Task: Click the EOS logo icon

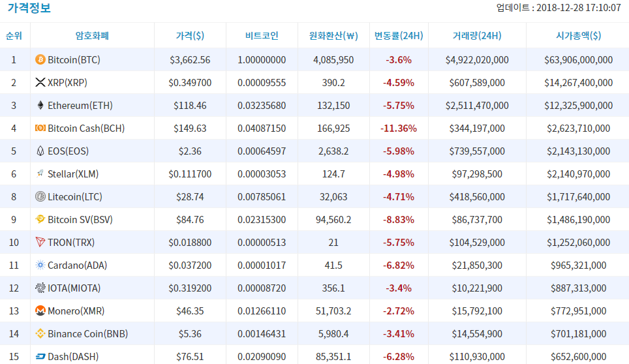Action: click(40, 151)
